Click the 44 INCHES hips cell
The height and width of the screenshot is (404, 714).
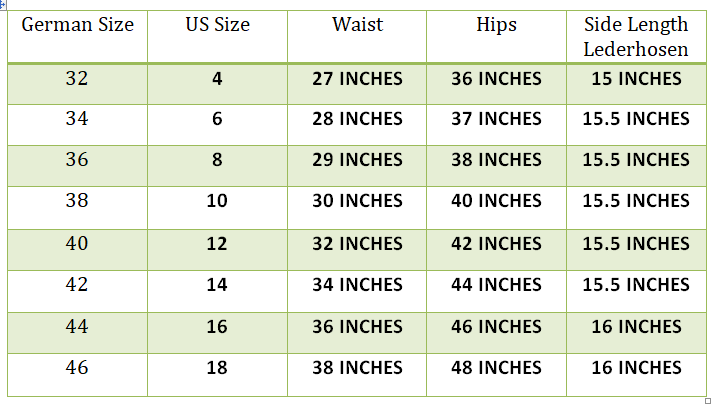(x=496, y=285)
